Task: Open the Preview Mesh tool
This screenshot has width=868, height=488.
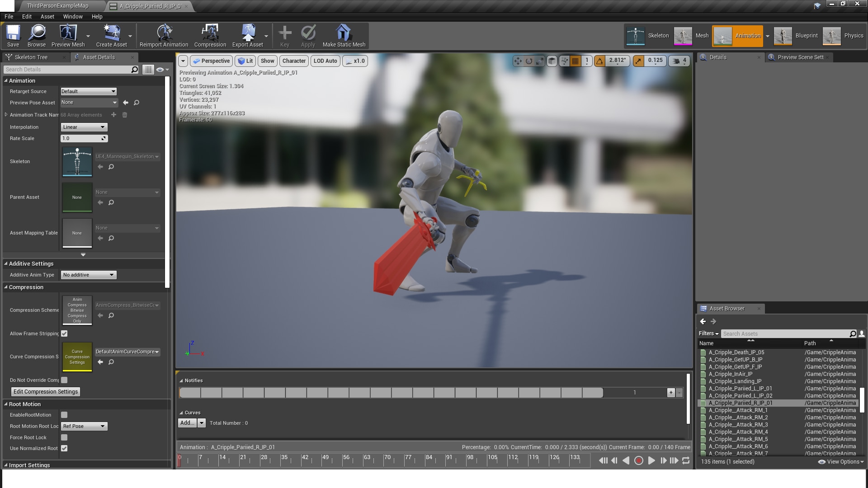Action: pos(68,36)
